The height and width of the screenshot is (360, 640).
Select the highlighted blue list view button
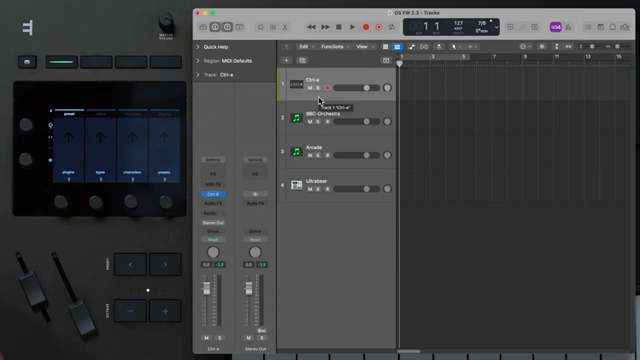pos(397,47)
